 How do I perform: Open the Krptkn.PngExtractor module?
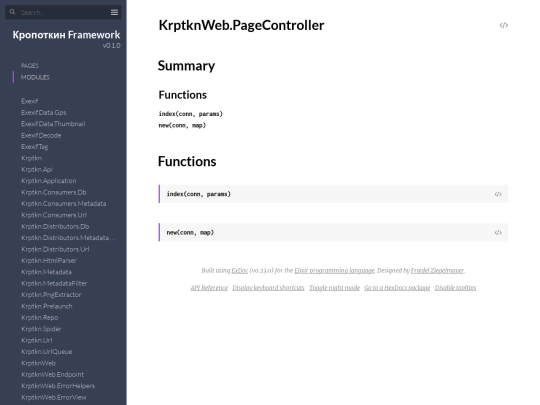point(51,295)
